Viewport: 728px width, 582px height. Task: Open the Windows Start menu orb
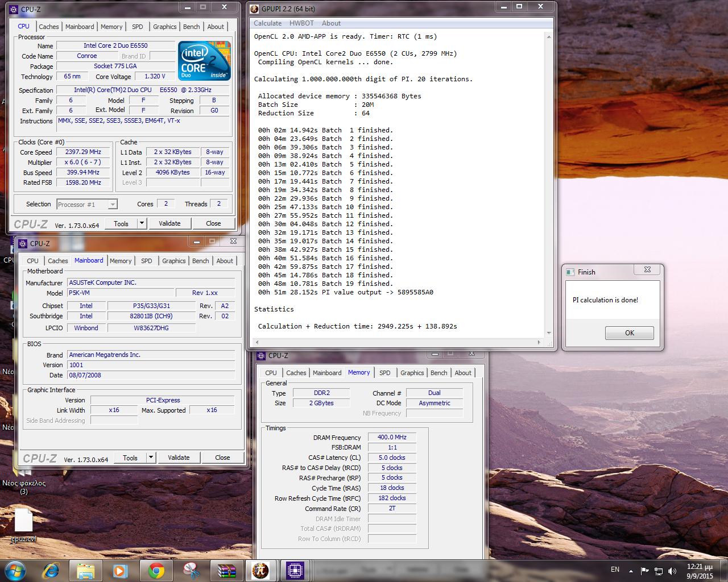[x=16, y=570]
